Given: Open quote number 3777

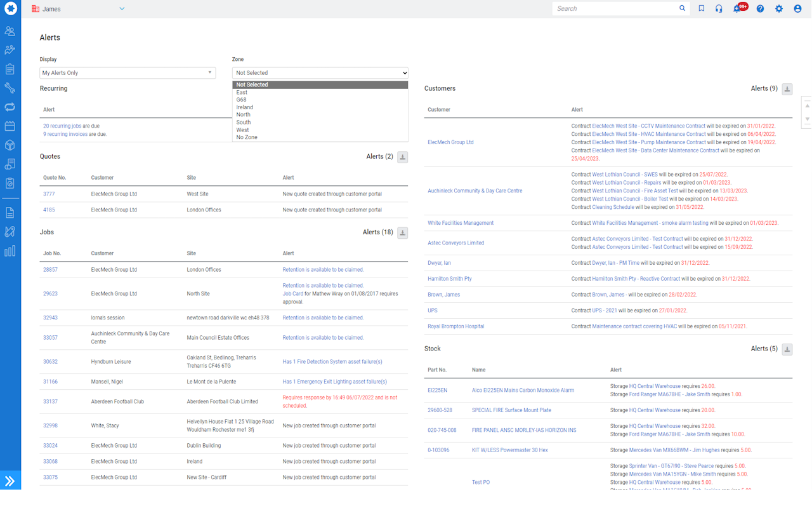Looking at the screenshot, I should pyautogui.click(x=49, y=194).
